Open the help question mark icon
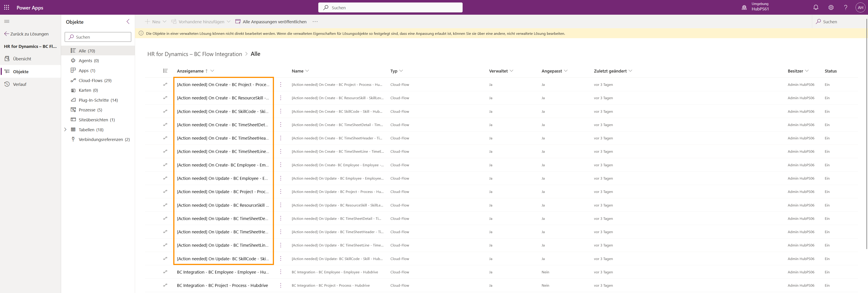Image resolution: width=868 pixels, height=293 pixels. tap(845, 7)
